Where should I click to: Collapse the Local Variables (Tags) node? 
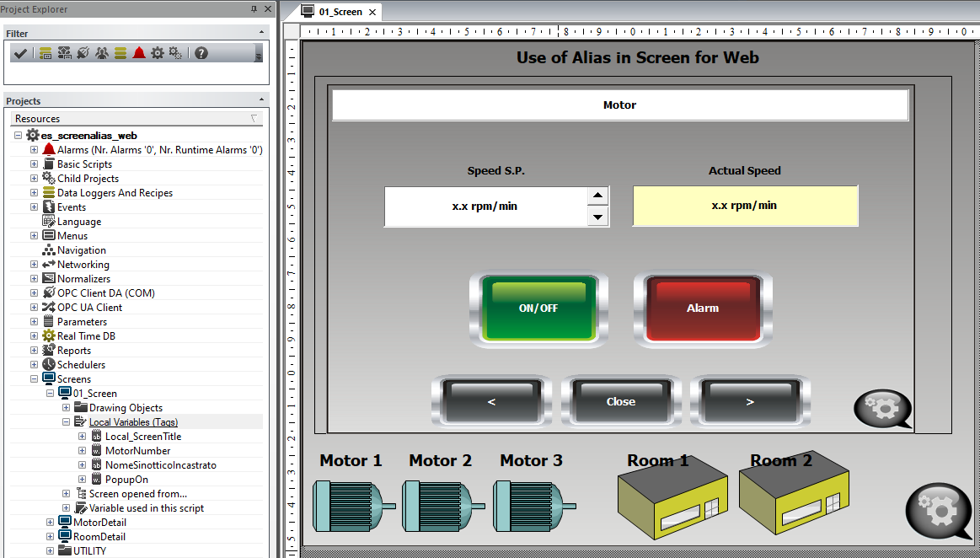(x=66, y=422)
